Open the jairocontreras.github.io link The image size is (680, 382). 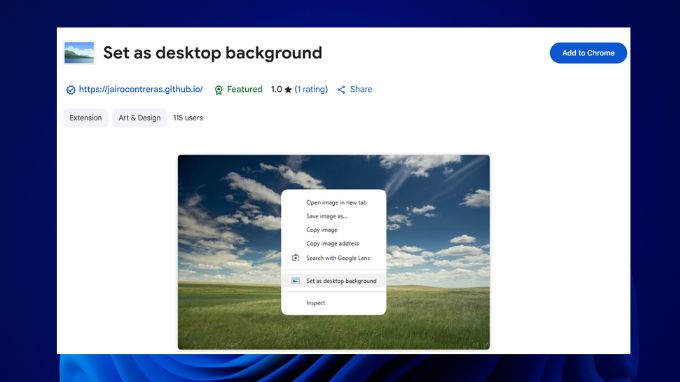141,89
